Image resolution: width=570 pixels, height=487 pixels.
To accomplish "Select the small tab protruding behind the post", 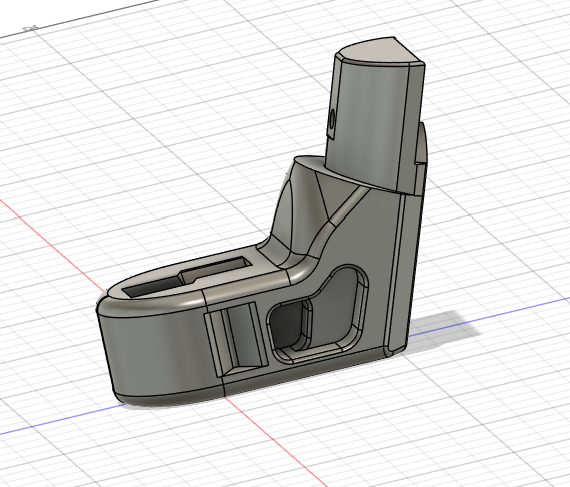I will point(421,145).
